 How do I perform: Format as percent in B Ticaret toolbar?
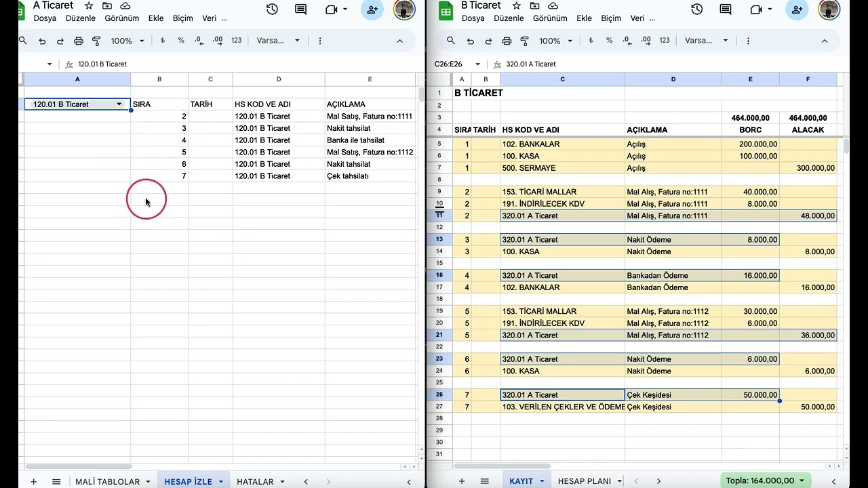coord(609,41)
